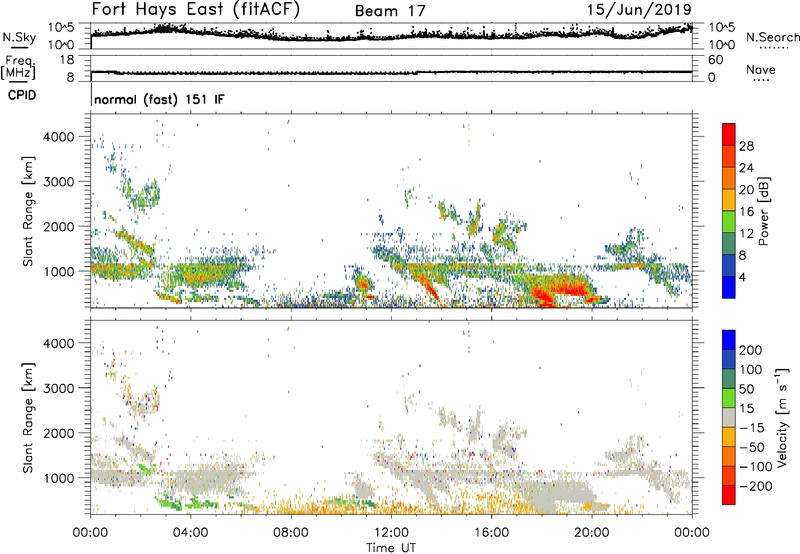Click the date '15/Jun/2019'
This screenshot has height=554, width=800.
coord(639,10)
